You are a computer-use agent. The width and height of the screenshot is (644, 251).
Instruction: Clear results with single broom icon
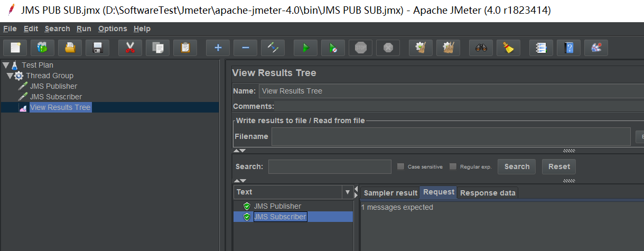421,48
